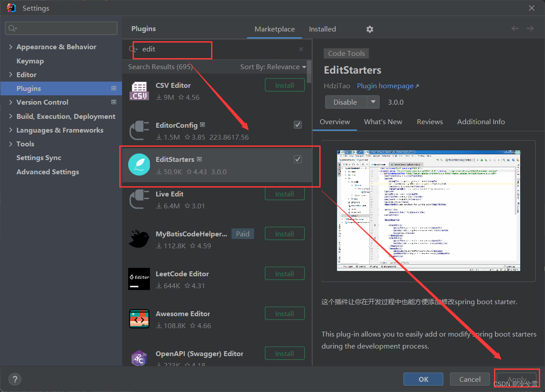
Task: Select Keymap in the settings tree
Action: (30, 61)
